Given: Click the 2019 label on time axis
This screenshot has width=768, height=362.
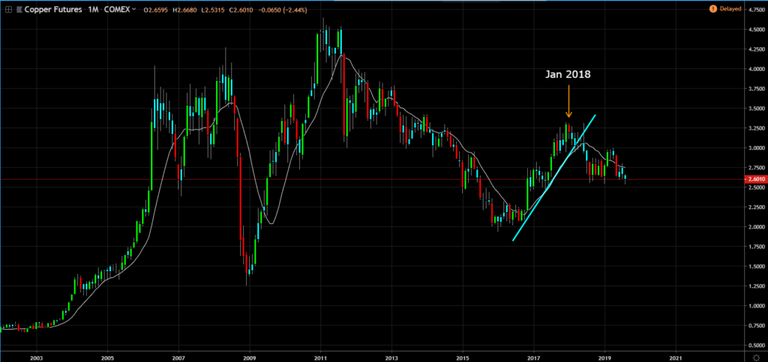Looking at the screenshot, I should pos(605,358).
